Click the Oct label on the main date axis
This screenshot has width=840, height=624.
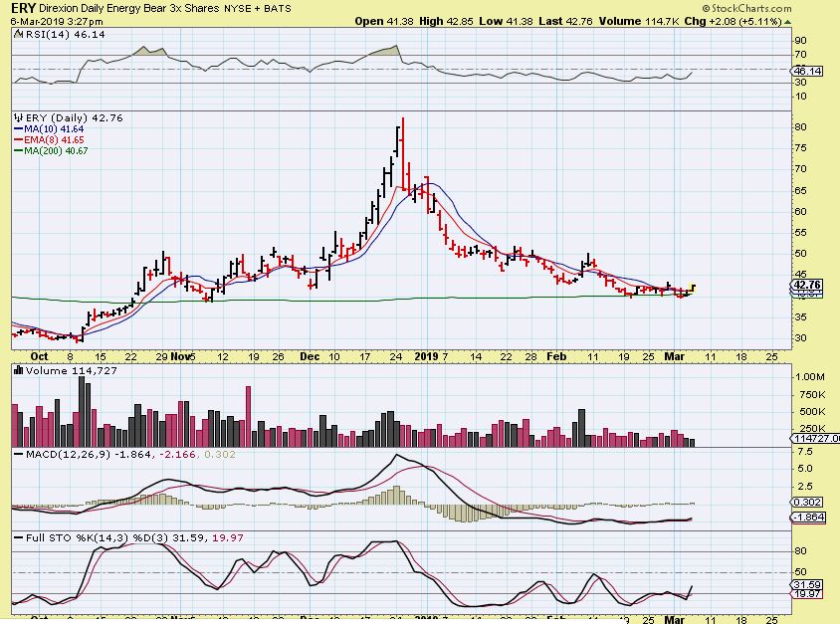coord(39,356)
